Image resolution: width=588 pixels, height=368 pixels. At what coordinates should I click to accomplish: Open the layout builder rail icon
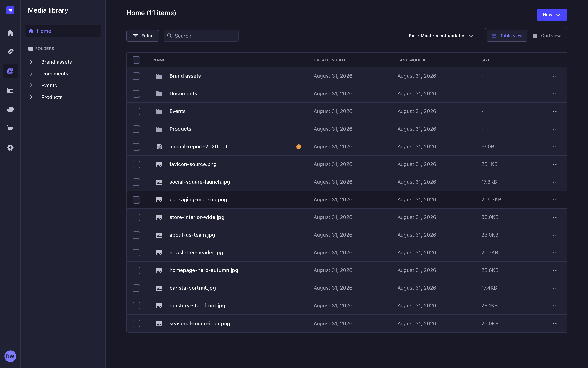10,90
